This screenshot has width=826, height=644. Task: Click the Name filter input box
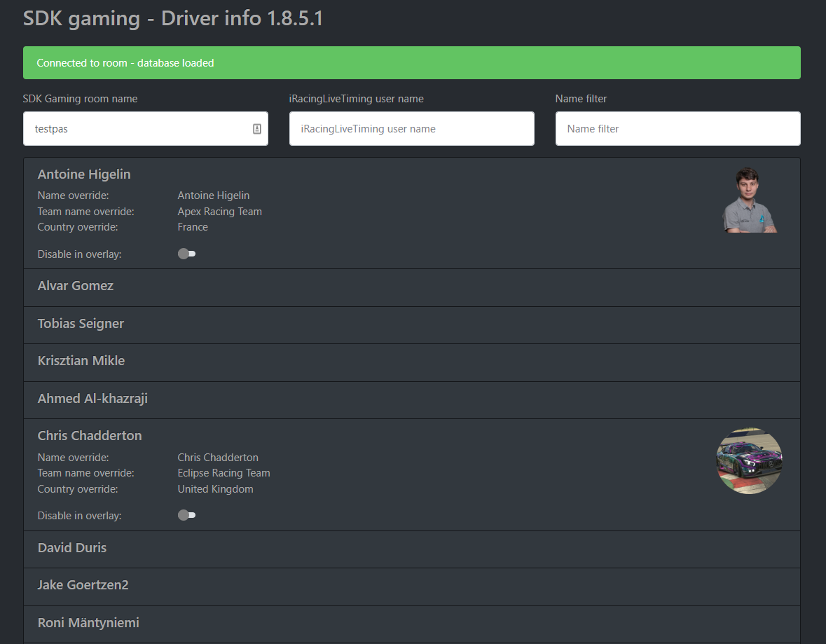[677, 128]
